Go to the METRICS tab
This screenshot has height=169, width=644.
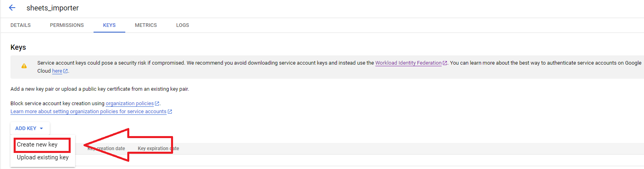pos(146,25)
